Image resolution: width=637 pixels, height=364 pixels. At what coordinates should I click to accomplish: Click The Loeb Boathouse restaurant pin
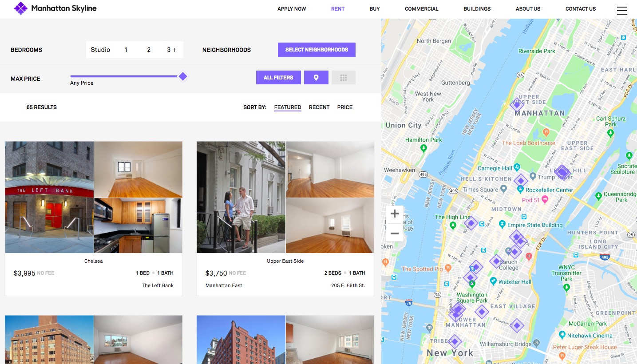pyautogui.click(x=546, y=132)
